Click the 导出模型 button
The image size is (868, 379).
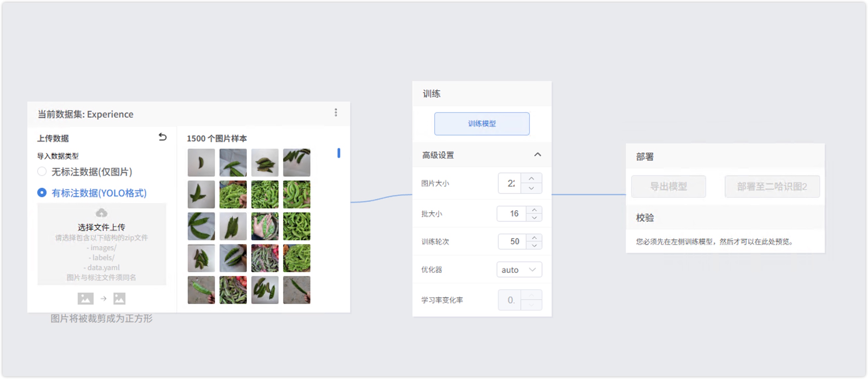point(668,187)
